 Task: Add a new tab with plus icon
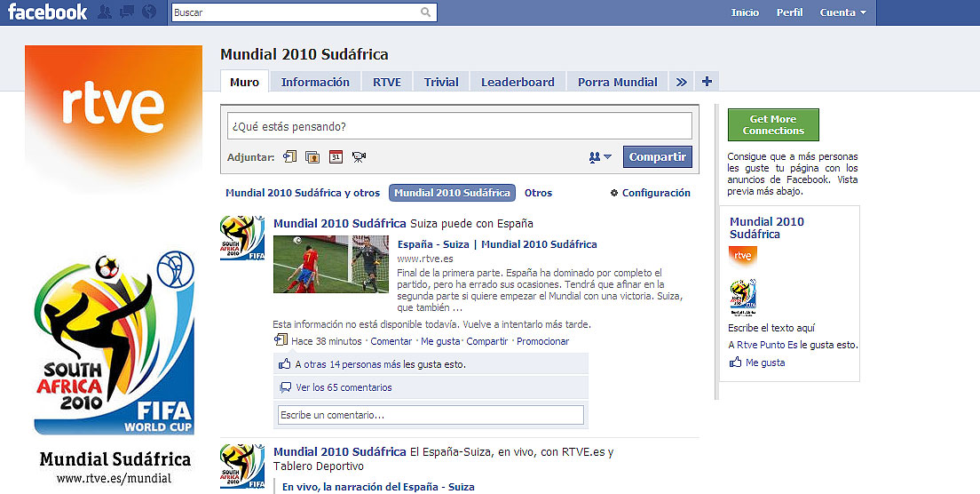tap(707, 82)
